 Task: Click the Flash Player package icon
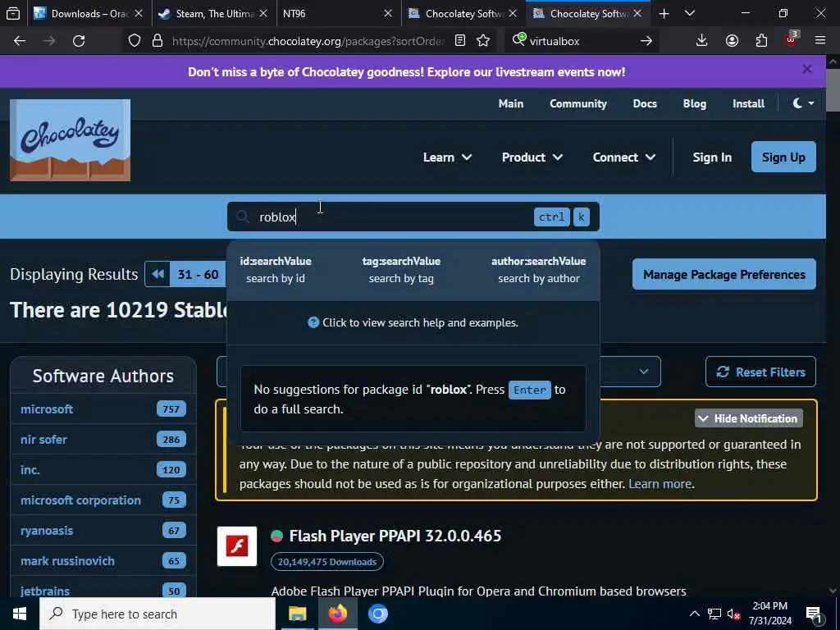pyautogui.click(x=237, y=546)
